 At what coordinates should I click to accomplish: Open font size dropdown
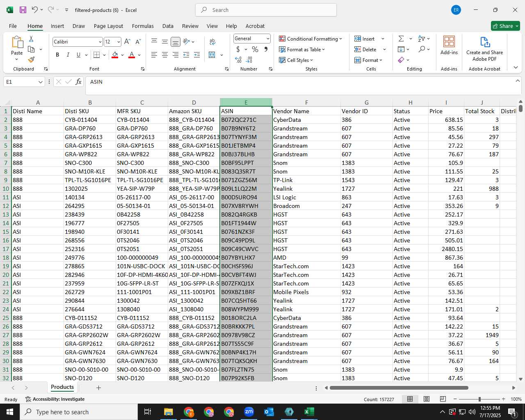point(119,42)
